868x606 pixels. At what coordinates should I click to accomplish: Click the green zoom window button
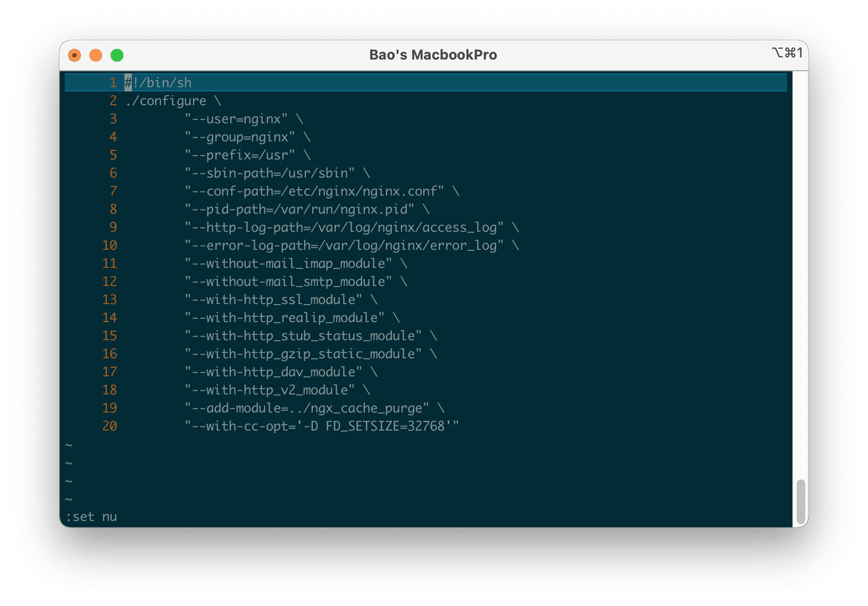point(117,55)
